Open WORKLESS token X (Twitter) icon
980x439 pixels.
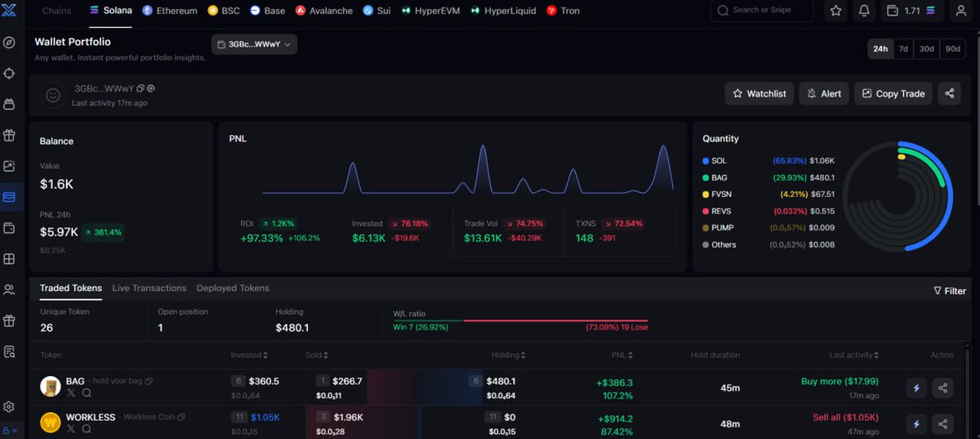[x=71, y=429]
